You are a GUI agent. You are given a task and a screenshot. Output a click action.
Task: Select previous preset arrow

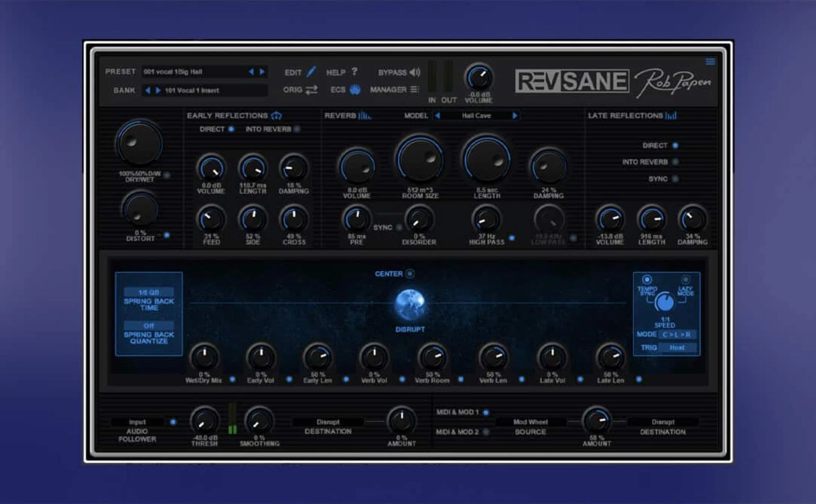tap(251, 72)
